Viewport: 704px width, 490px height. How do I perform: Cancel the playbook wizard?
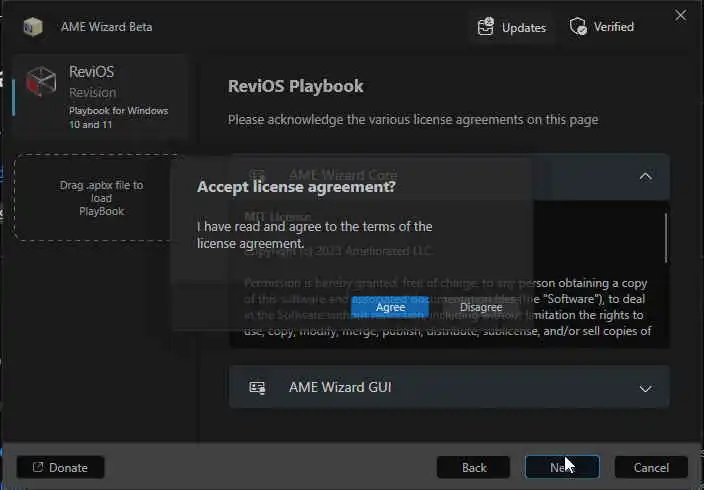point(651,468)
